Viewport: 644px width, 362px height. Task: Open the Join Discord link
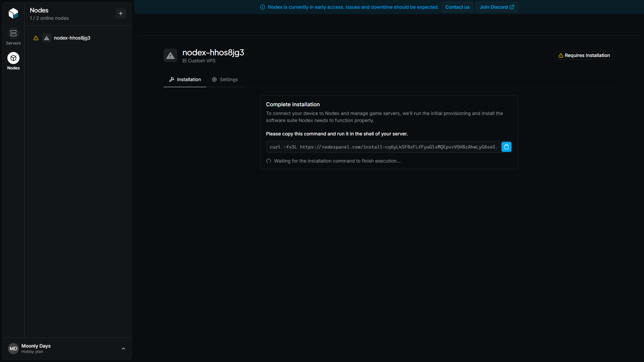(x=497, y=7)
